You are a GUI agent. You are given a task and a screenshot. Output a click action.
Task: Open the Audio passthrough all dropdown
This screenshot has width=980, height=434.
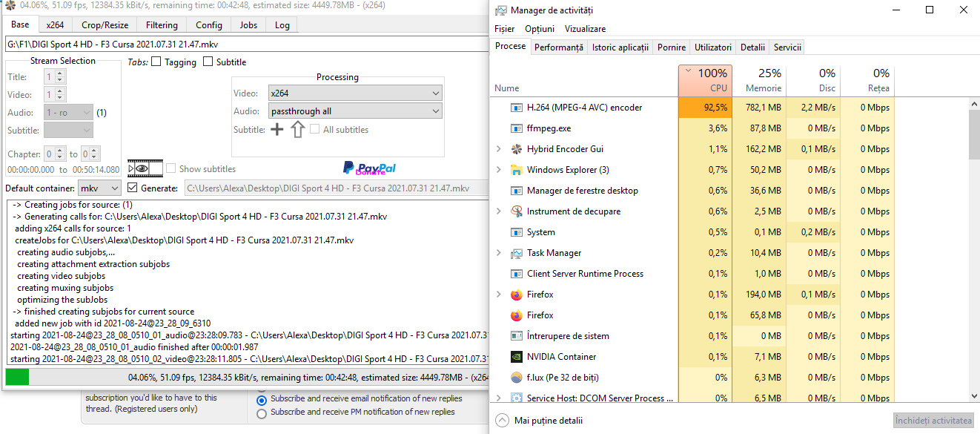(354, 111)
